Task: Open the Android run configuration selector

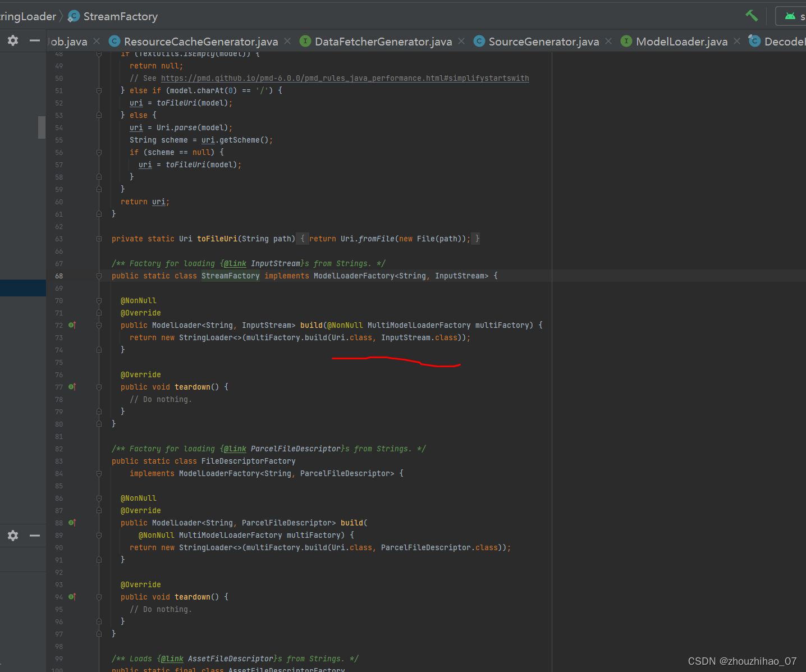Action: [x=791, y=16]
